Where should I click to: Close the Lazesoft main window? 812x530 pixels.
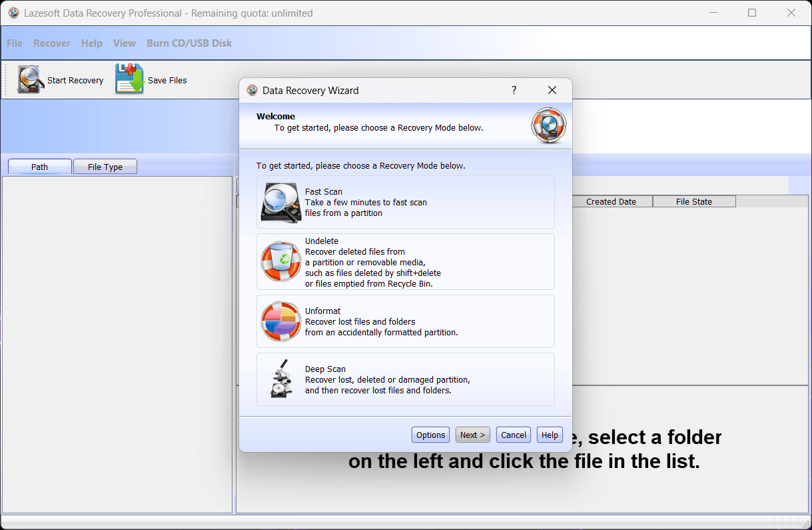pos(791,13)
